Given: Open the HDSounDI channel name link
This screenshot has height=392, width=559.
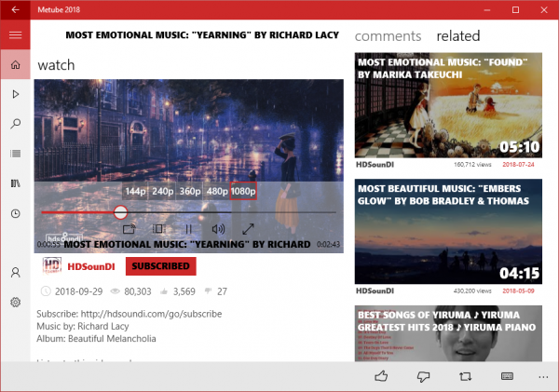Looking at the screenshot, I should [x=91, y=266].
